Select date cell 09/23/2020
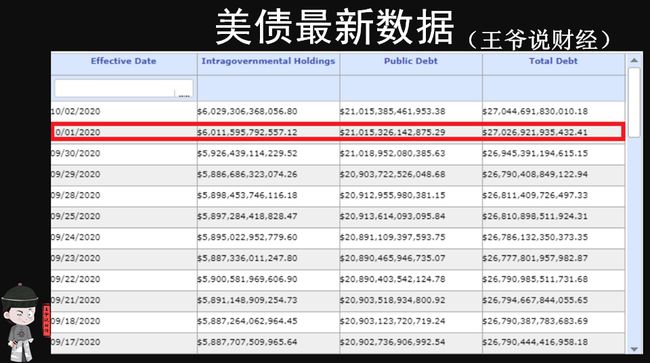Screen dimensions: 650x363 point(76,258)
